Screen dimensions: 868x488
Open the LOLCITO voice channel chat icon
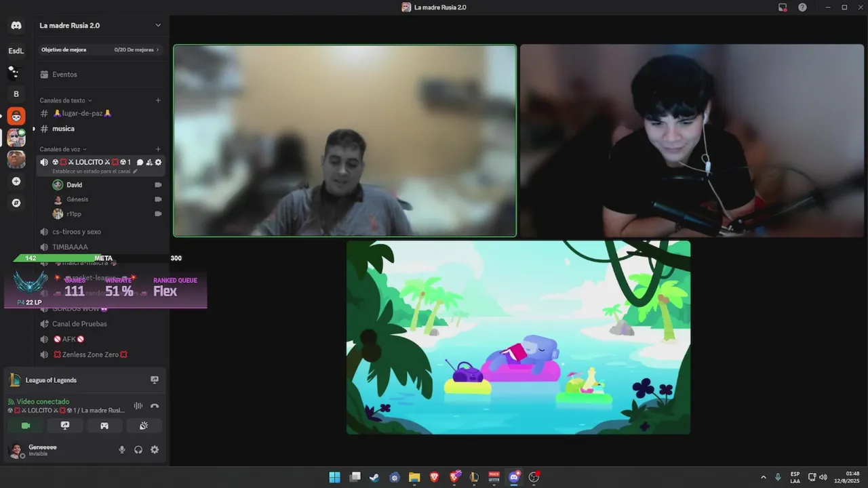point(140,163)
